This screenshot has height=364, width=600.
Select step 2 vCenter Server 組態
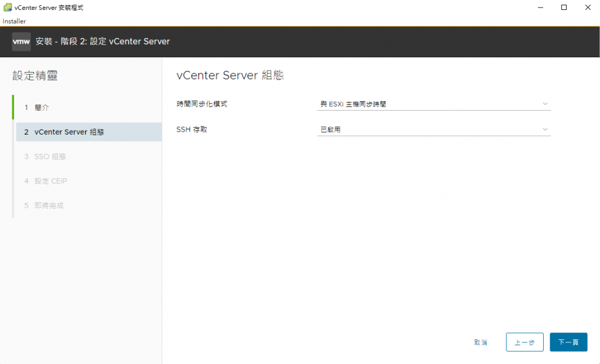tap(89, 132)
